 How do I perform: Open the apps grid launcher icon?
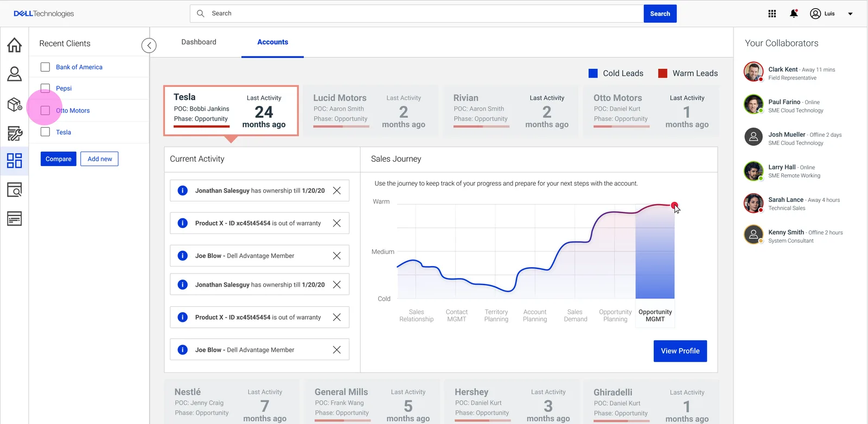[x=772, y=14]
